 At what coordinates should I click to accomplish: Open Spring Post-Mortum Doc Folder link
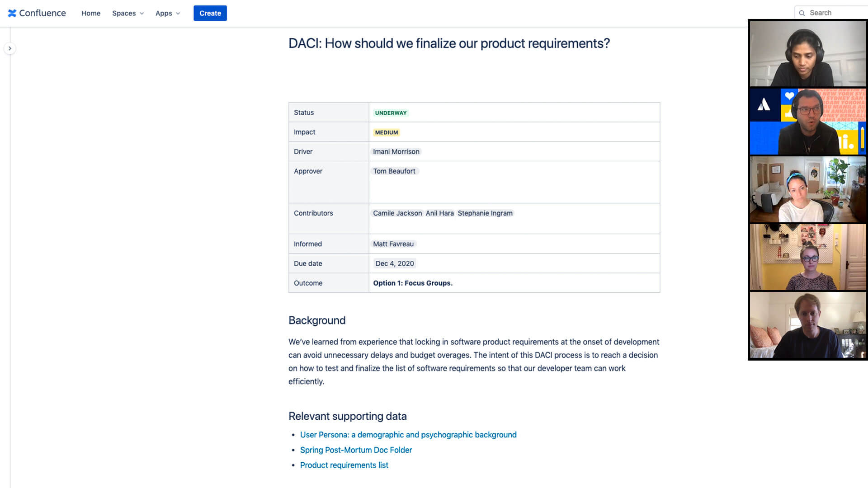tap(356, 450)
